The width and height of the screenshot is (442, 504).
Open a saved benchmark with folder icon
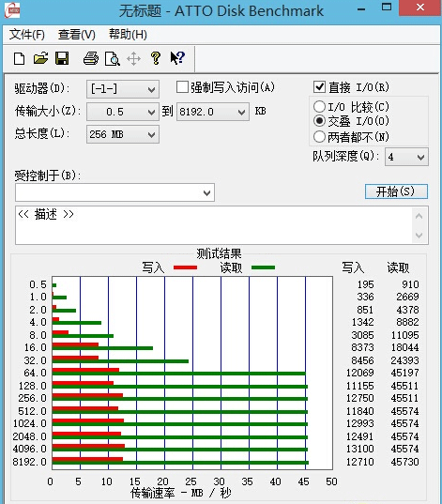pyautogui.click(x=41, y=58)
